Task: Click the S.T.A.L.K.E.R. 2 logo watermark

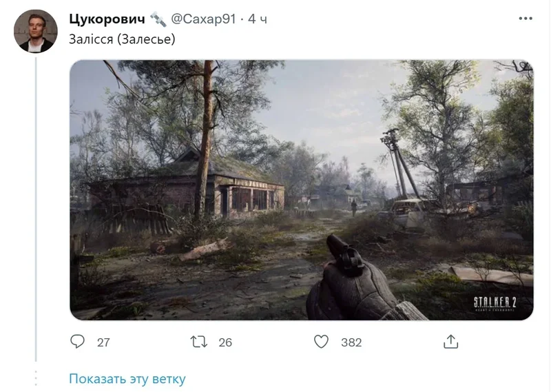Action: (x=495, y=304)
